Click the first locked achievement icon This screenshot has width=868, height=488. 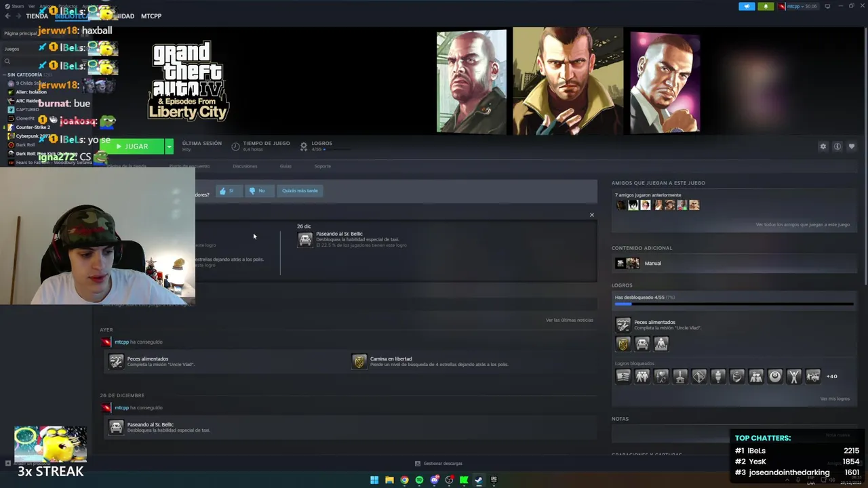(x=623, y=376)
